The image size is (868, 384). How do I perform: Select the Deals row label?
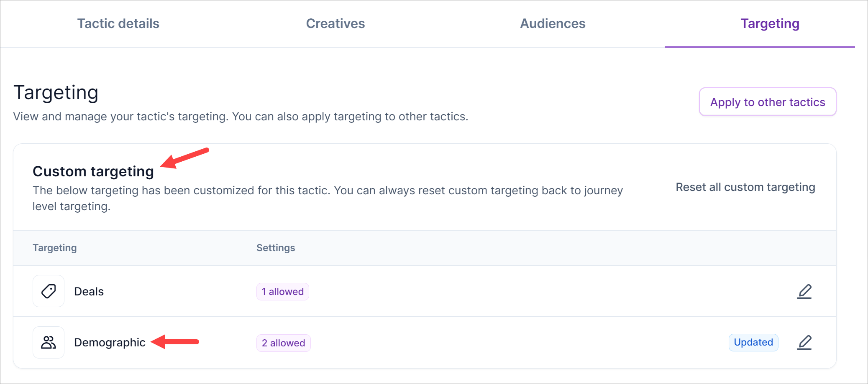[x=89, y=292]
